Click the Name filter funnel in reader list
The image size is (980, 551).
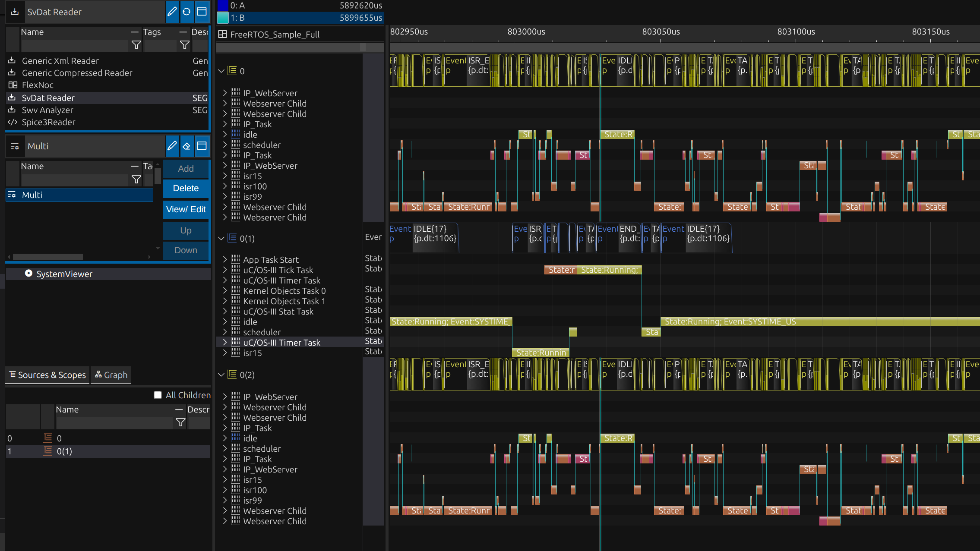click(136, 45)
